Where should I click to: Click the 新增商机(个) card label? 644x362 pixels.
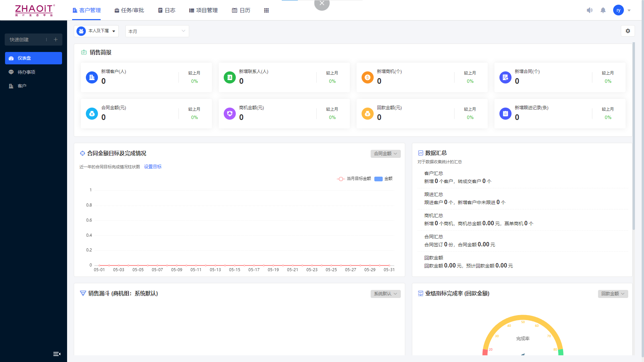(389, 71)
